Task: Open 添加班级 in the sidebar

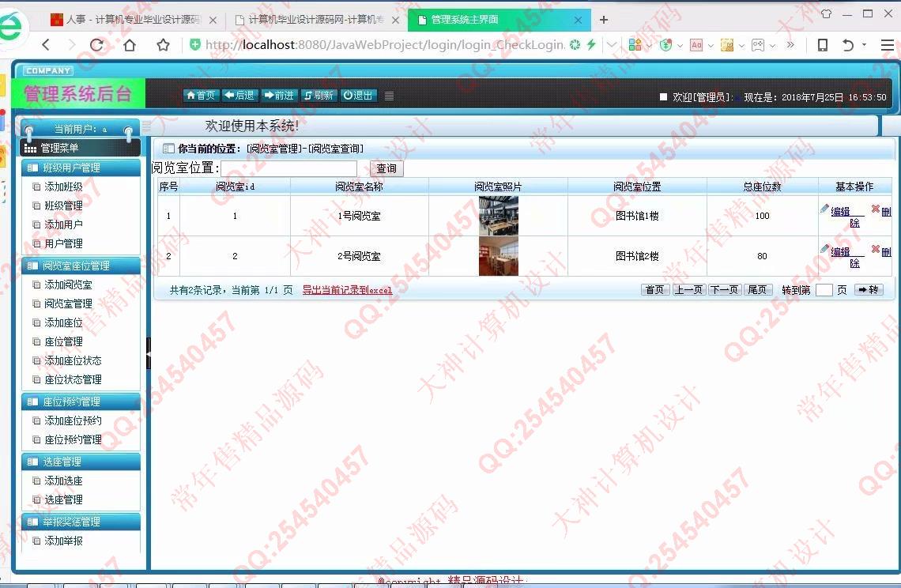Action: pyautogui.click(x=63, y=187)
